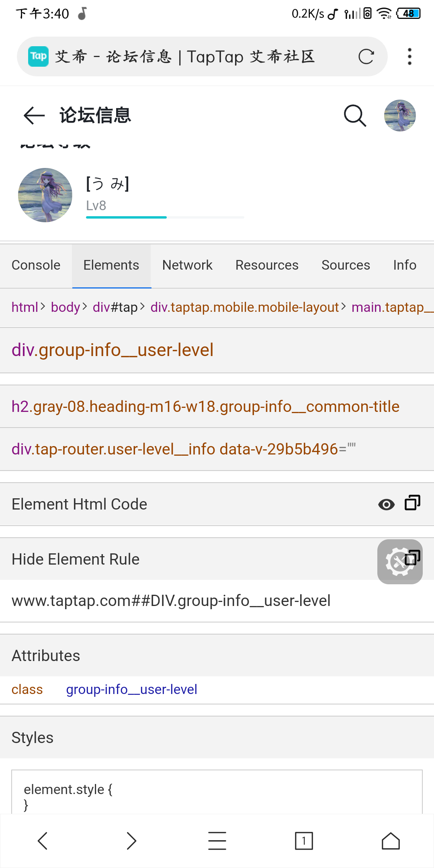
Task: Switch to the Network tab
Action: [x=187, y=265]
